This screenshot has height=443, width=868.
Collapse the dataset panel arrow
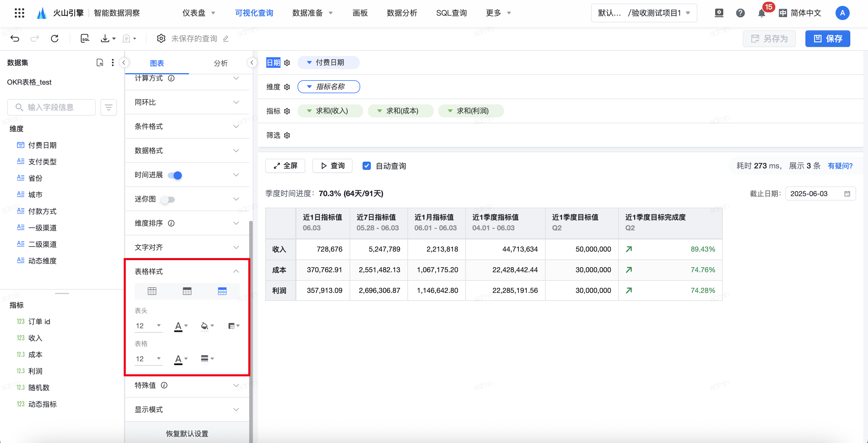point(124,63)
